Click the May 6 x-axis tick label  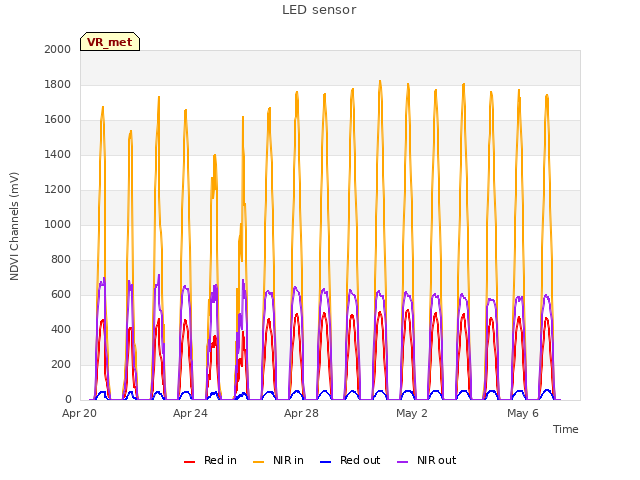tap(523, 413)
